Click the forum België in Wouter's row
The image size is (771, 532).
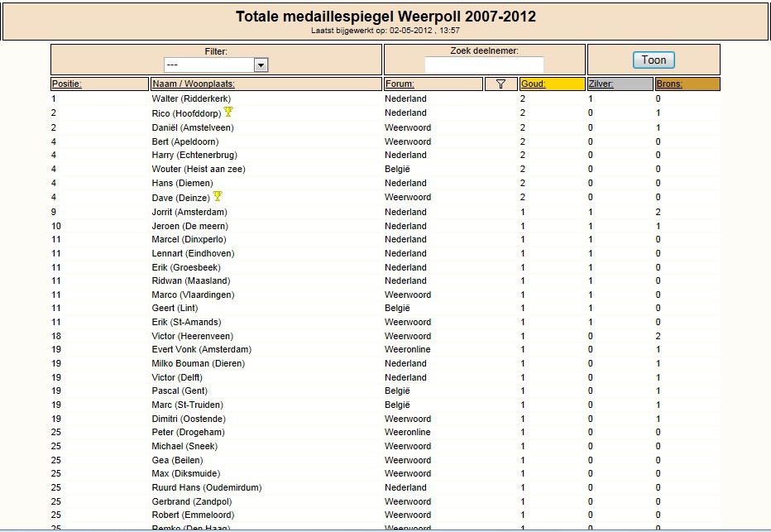coord(397,169)
